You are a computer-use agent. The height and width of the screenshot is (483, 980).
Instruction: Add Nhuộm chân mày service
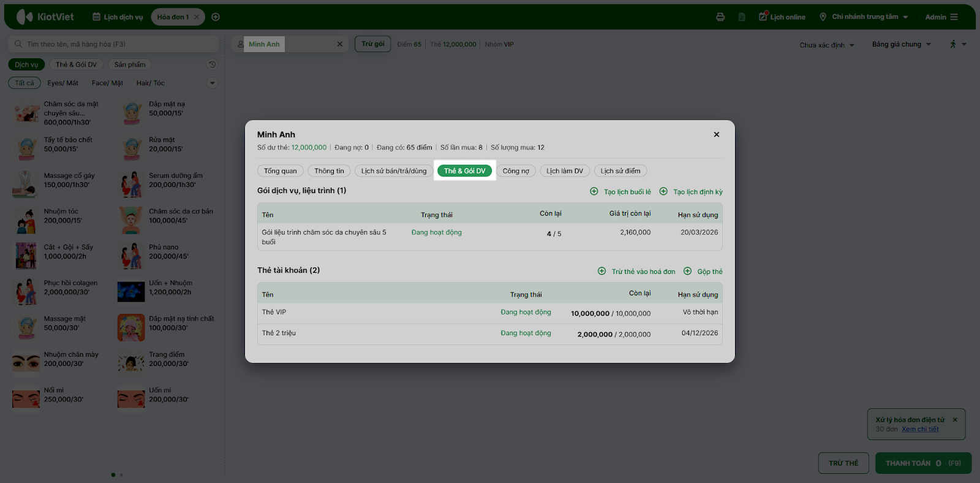(x=58, y=363)
